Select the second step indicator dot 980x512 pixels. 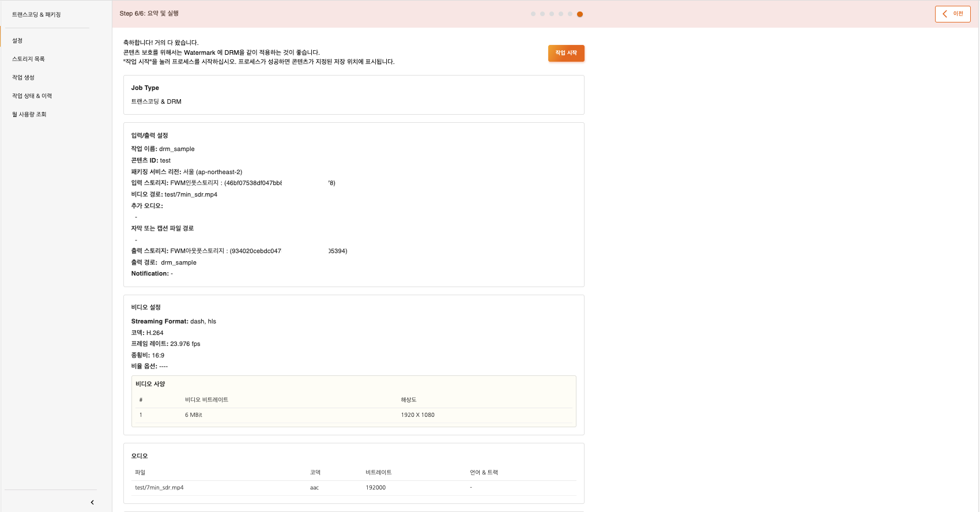tap(542, 14)
